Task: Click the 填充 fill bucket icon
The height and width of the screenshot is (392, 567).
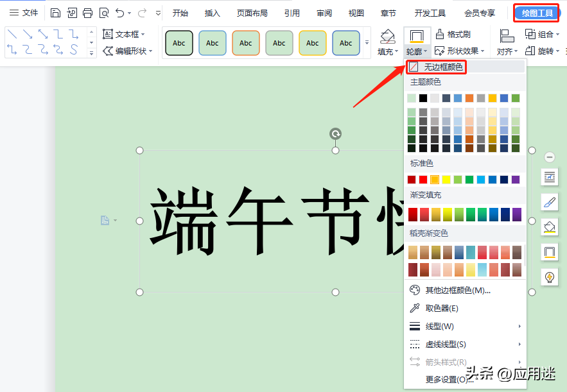Action: [387, 37]
